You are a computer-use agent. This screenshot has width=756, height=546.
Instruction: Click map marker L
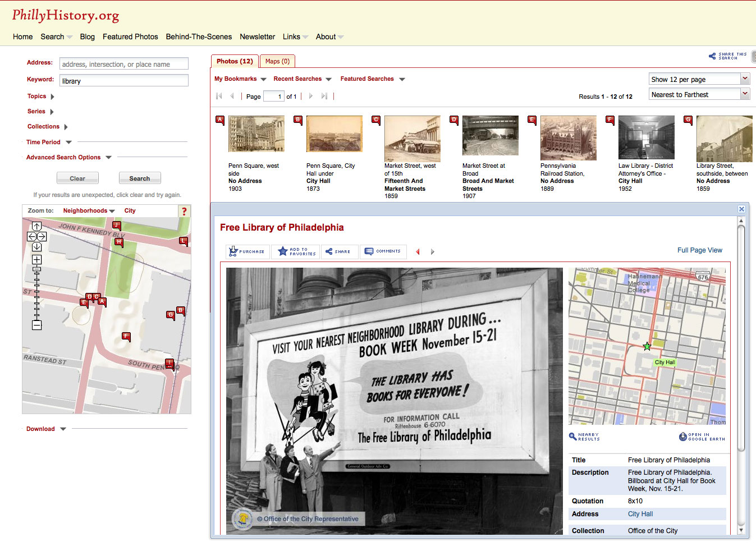click(x=183, y=241)
